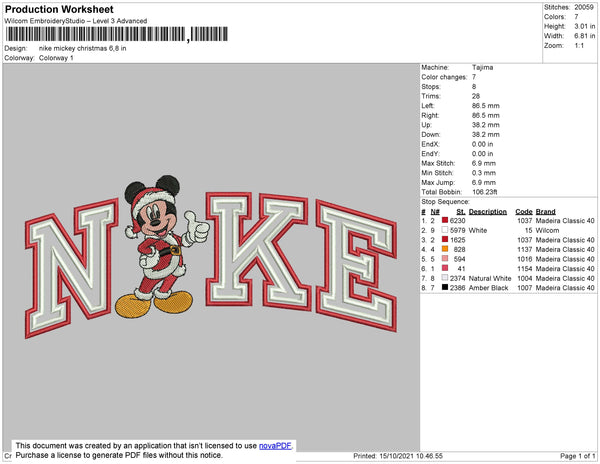Select stitch count 1625 in stop sequence
This screenshot has width=600, height=464.
(x=458, y=240)
